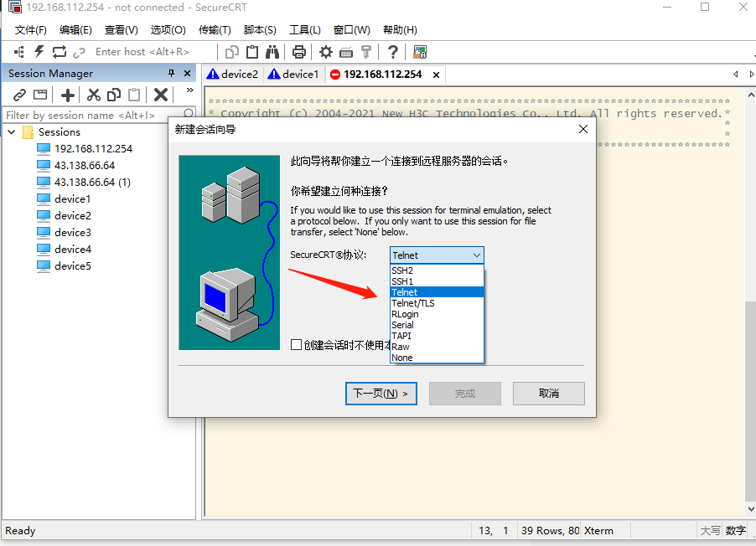
Task: Click the Quick Connect lightning icon
Action: click(39, 51)
